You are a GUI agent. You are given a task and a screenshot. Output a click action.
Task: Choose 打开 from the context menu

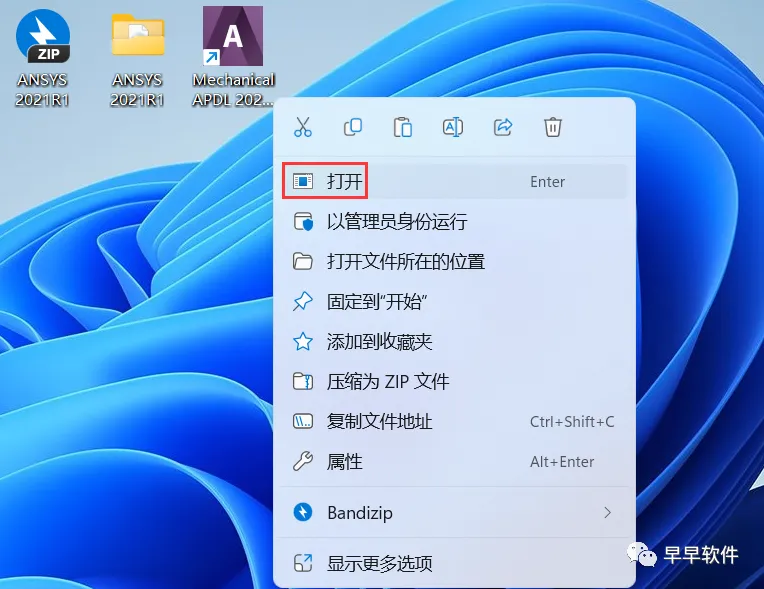click(454, 182)
